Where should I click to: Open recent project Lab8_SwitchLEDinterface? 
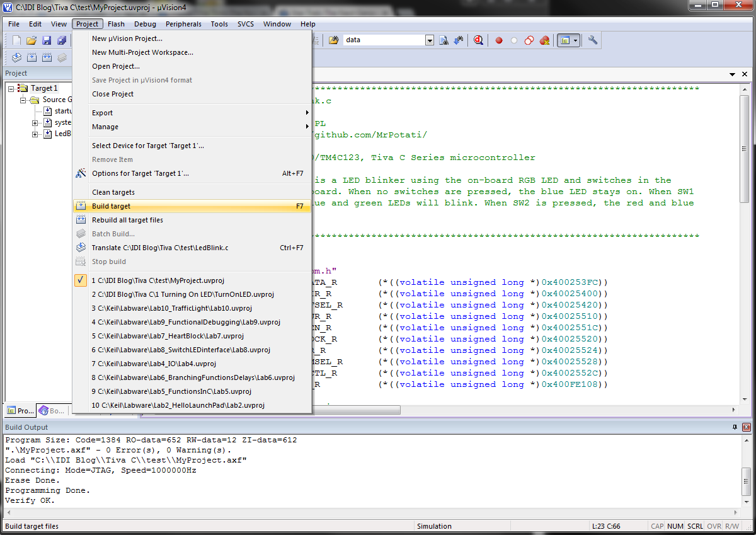(x=192, y=350)
